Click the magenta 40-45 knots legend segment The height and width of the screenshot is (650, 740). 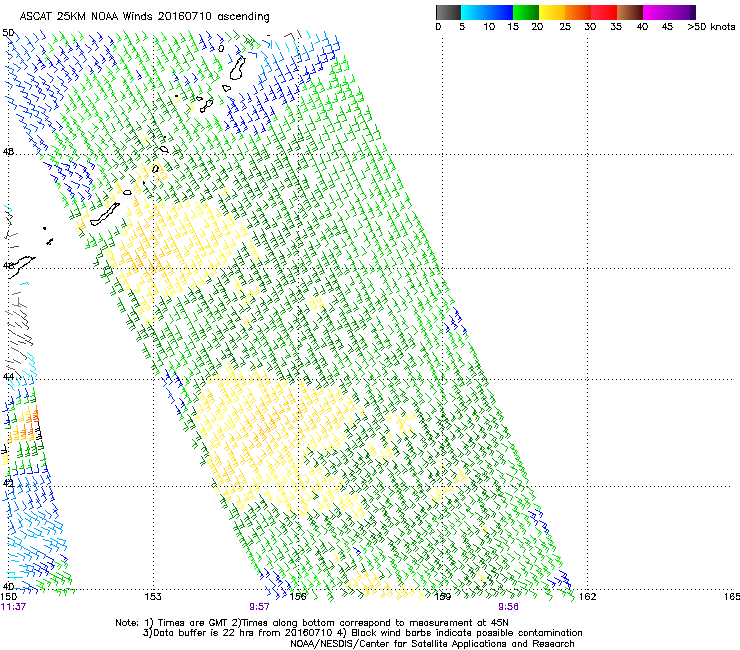click(x=656, y=12)
